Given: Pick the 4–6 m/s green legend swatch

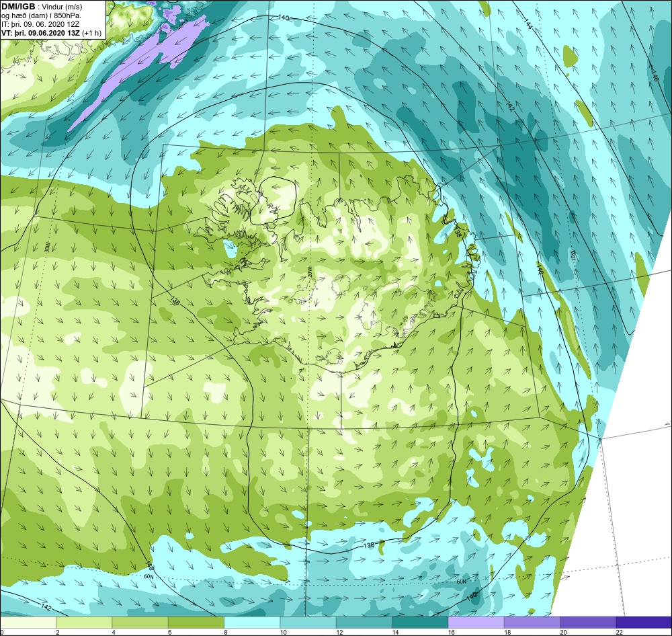Looking at the screenshot, I should [140, 622].
